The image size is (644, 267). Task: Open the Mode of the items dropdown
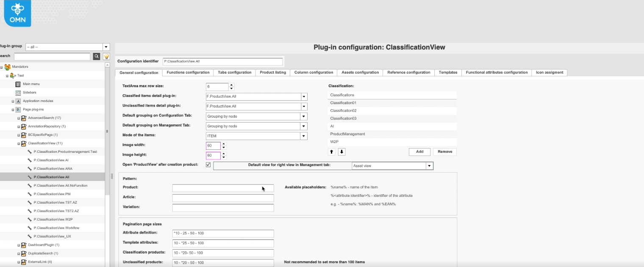tap(304, 136)
